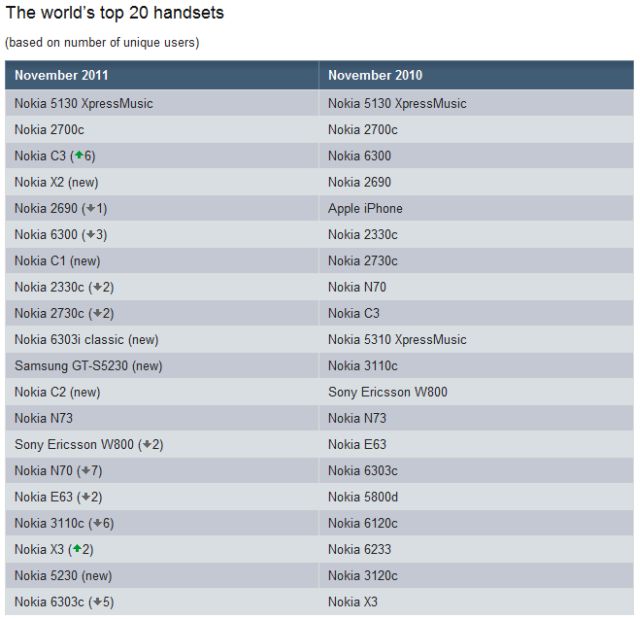
Task: Click the title 'The world's top 20 handsets'
Action: pos(115,13)
